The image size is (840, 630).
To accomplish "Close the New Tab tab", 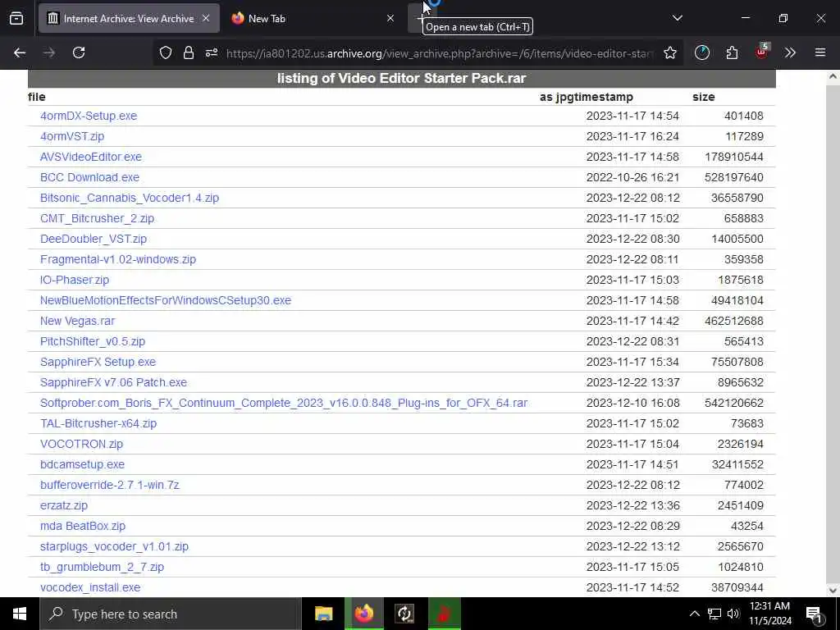I will [390, 18].
